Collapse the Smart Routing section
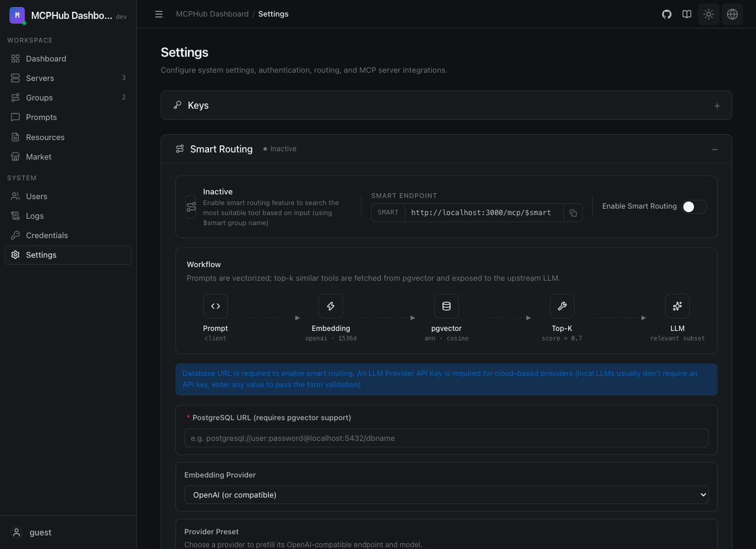Screen dimensions: 756x549 coord(715,150)
